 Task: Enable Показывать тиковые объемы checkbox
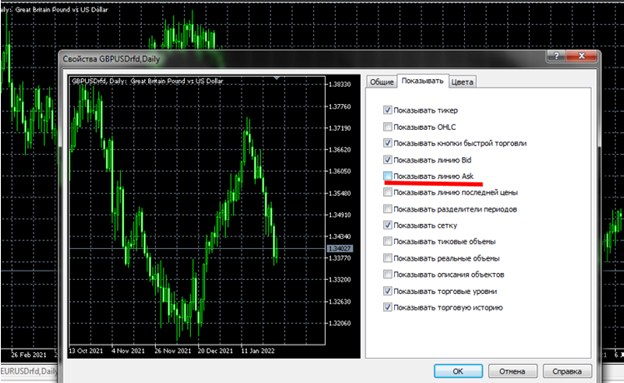pos(387,241)
